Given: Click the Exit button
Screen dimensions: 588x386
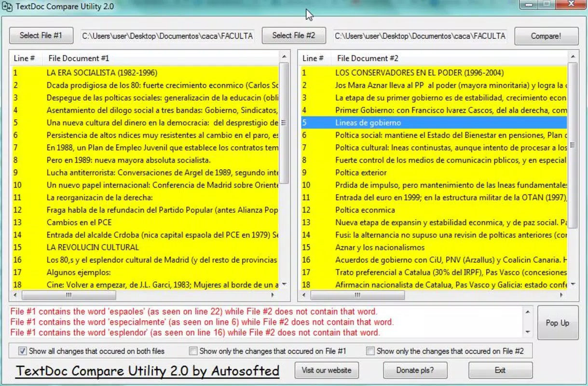Looking at the screenshot, I should click(500, 370).
